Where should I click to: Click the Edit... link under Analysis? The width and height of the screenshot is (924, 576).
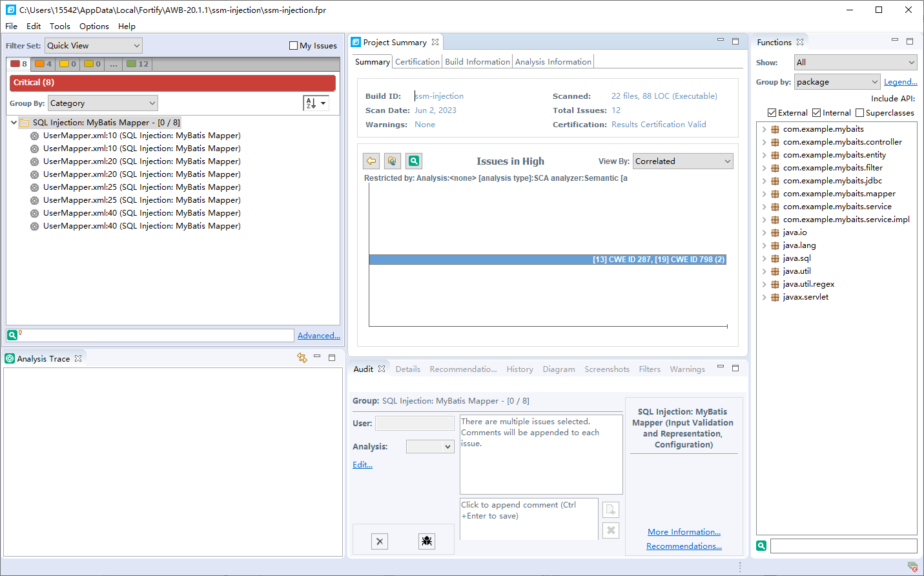click(362, 465)
